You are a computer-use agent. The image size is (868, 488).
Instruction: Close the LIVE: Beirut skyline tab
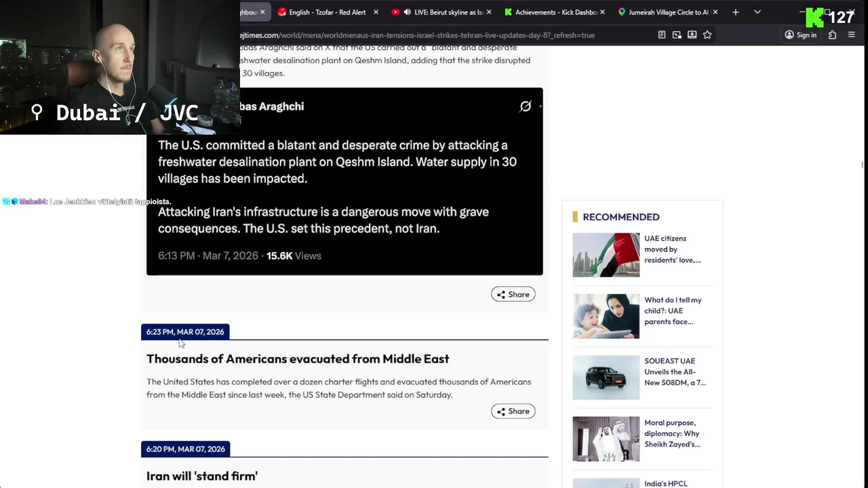coord(490,12)
